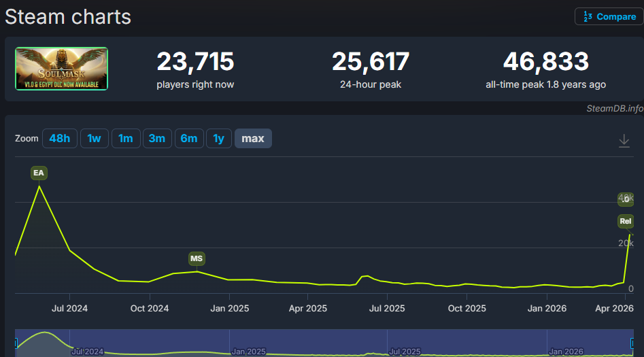
Task: Click the SteamDB.info credit text
Action: (614, 108)
